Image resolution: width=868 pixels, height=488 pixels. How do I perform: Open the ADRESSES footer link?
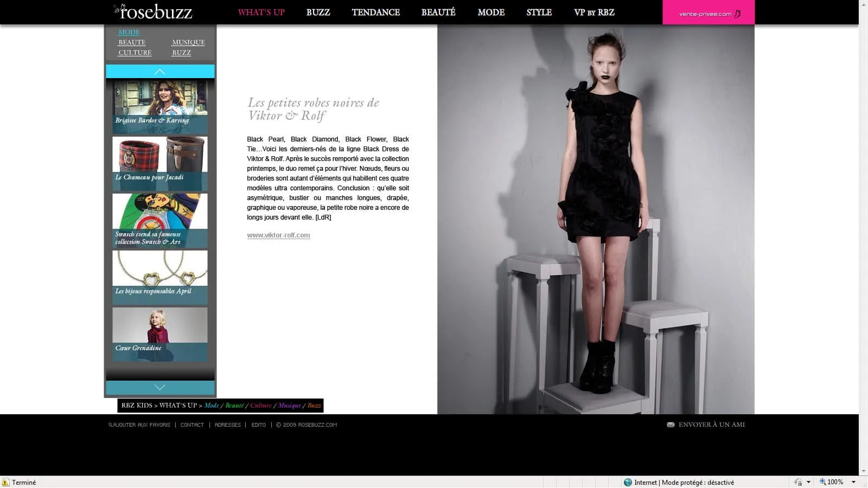point(227,425)
